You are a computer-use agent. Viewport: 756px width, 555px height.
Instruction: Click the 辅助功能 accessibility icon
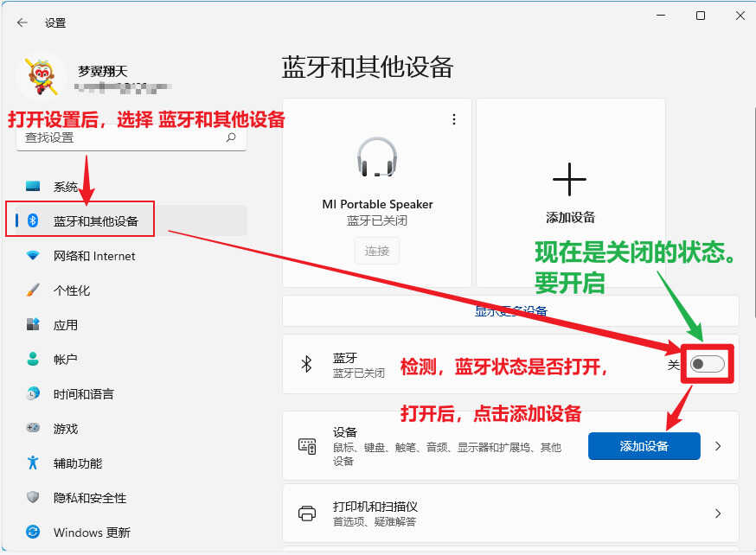coord(33,462)
